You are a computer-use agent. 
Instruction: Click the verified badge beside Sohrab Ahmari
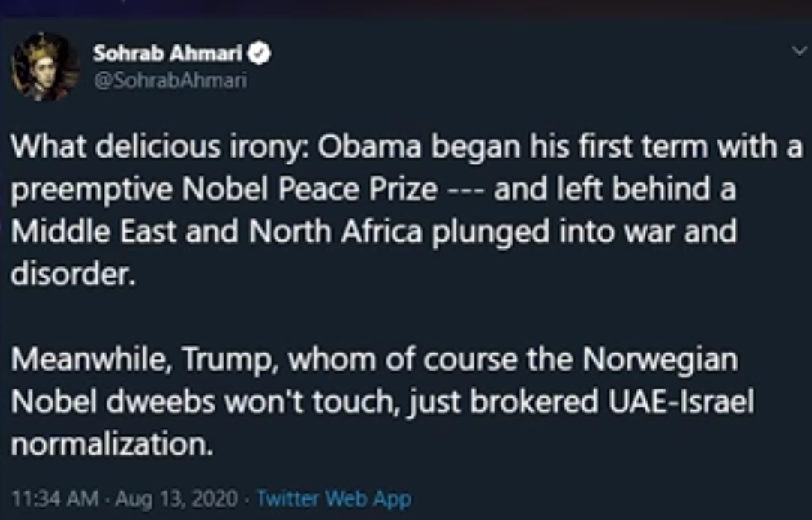262,53
